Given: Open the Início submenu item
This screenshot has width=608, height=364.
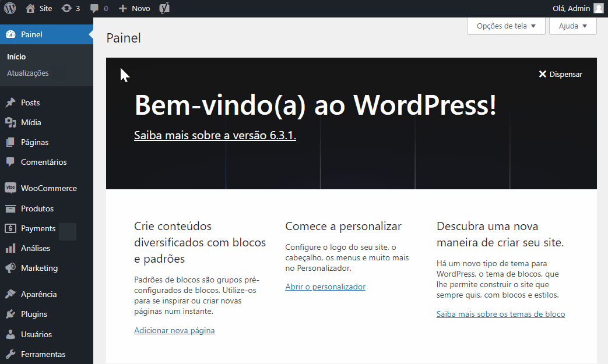Looking at the screenshot, I should [16, 56].
